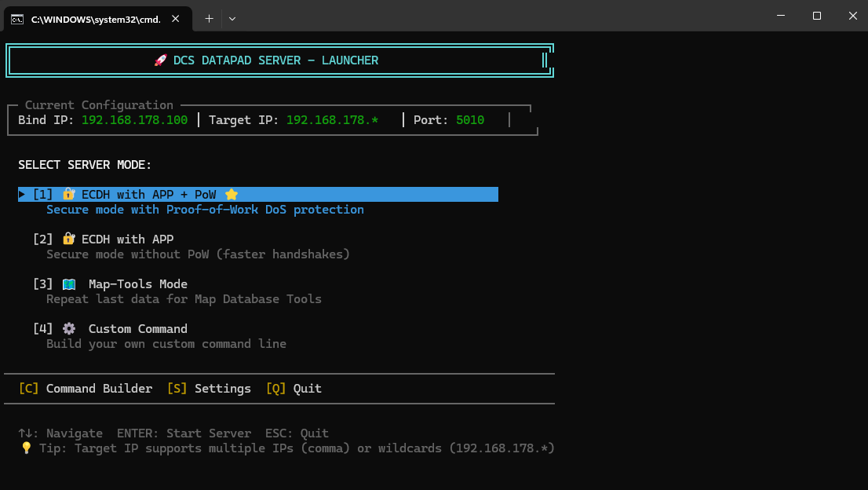Click the Port value 5010
868x490 pixels.
click(x=469, y=119)
